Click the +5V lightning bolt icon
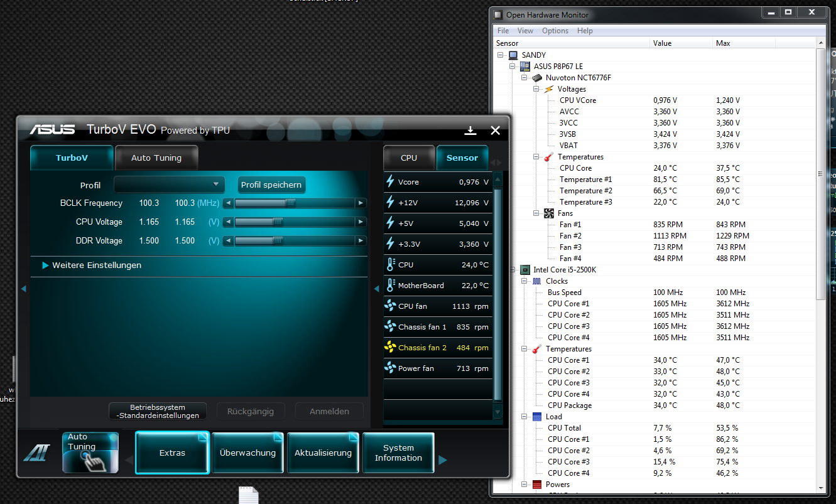 click(x=391, y=223)
